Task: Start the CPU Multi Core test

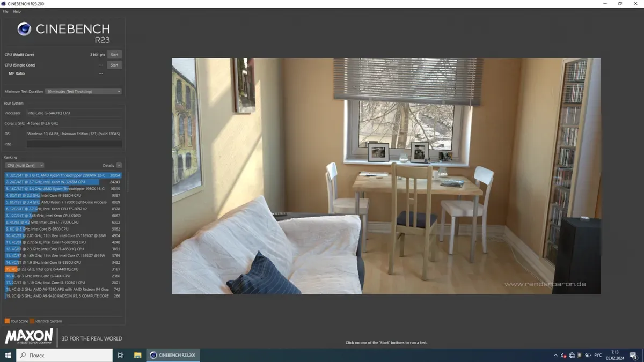Action: 114,55
